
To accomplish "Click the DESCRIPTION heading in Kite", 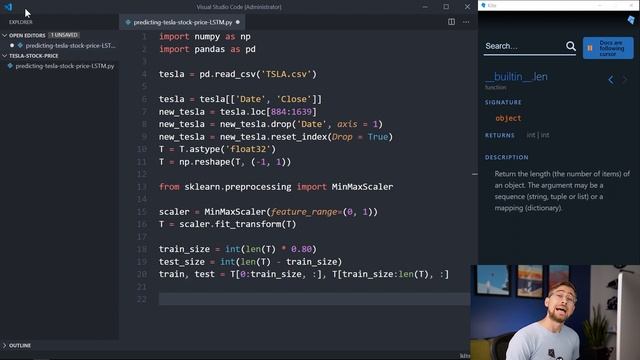I will click(x=507, y=157).
